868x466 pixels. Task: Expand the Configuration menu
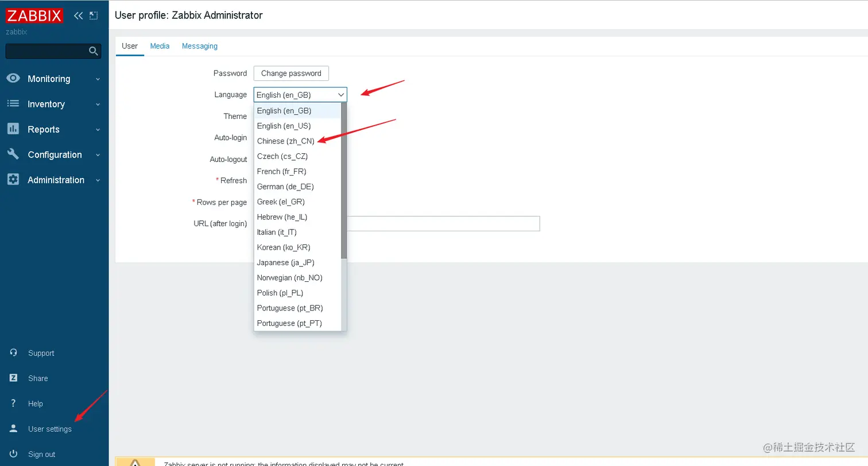pos(54,154)
